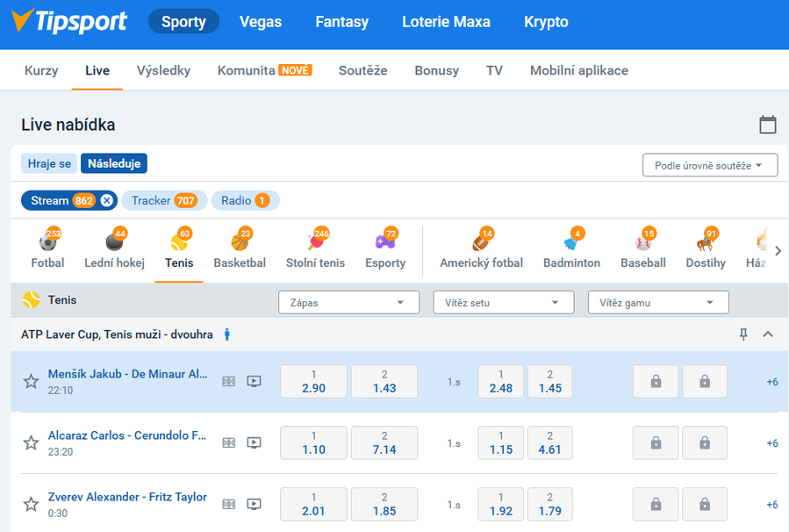
Task: Open the Live tab
Action: [97, 70]
